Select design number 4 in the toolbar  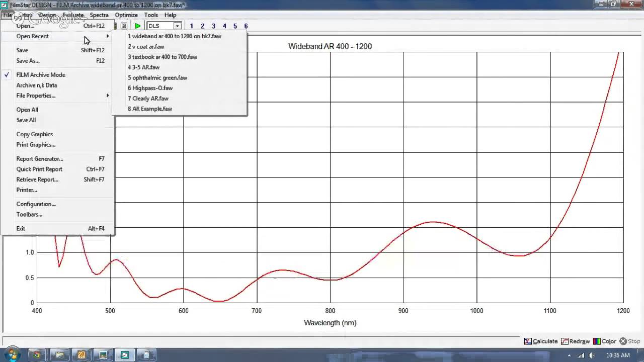pyautogui.click(x=224, y=26)
